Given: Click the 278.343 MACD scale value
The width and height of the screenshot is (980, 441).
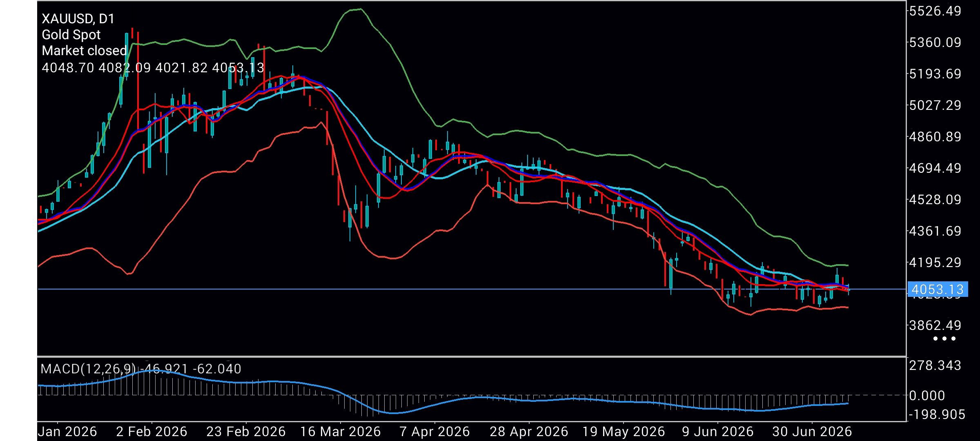Looking at the screenshot, I should point(935,365).
